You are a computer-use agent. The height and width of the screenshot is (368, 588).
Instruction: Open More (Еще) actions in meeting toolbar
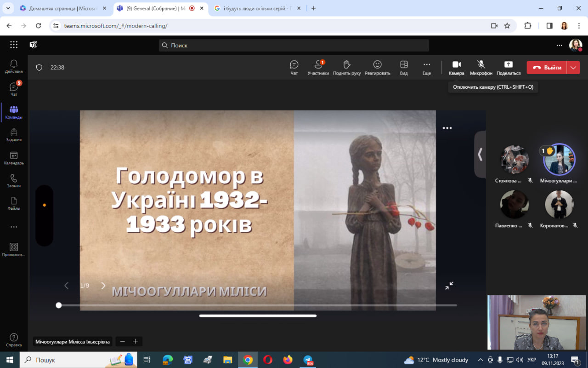tap(427, 67)
